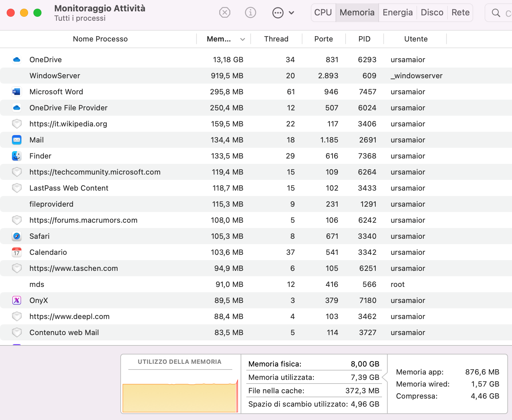Switch to the Disco tab
This screenshot has height=420, width=512.
(x=432, y=13)
